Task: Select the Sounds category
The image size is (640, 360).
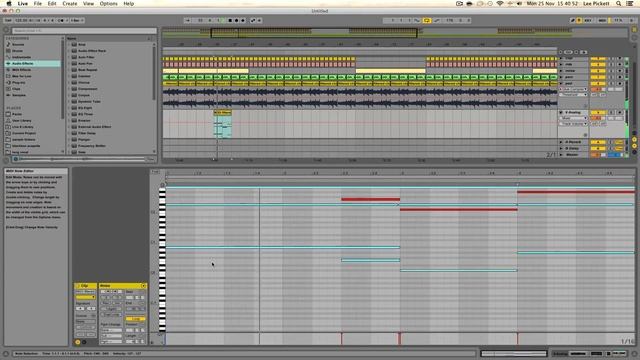Action: point(18,44)
